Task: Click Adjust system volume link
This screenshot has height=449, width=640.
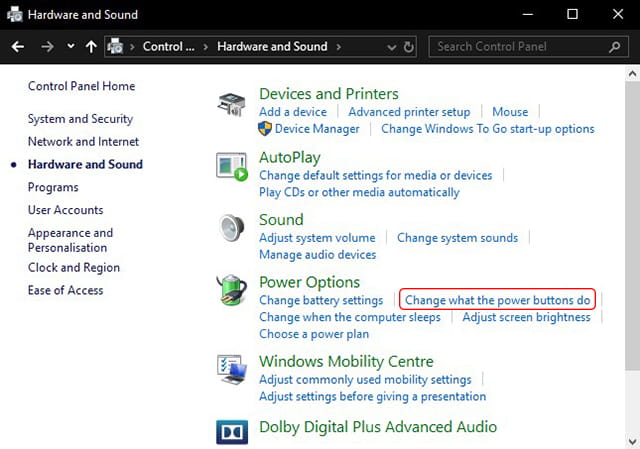Action: click(317, 238)
